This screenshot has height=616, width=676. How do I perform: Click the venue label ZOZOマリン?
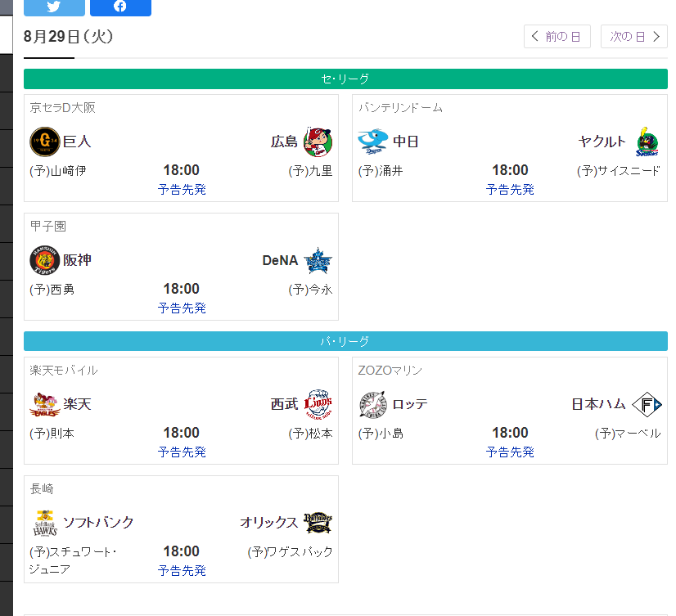[390, 370]
